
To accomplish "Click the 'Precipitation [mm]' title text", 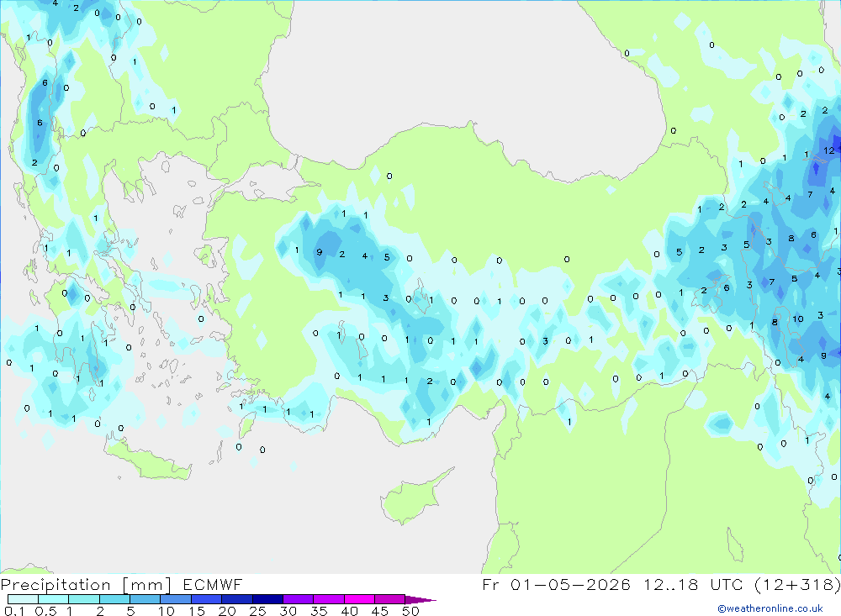I will tap(86, 584).
